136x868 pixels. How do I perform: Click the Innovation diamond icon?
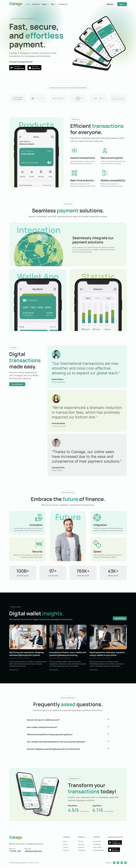[39, 517]
